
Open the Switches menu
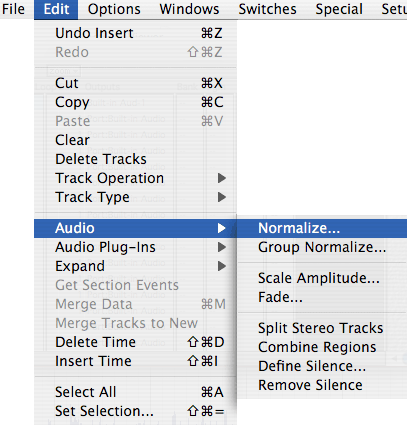(x=267, y=9)
